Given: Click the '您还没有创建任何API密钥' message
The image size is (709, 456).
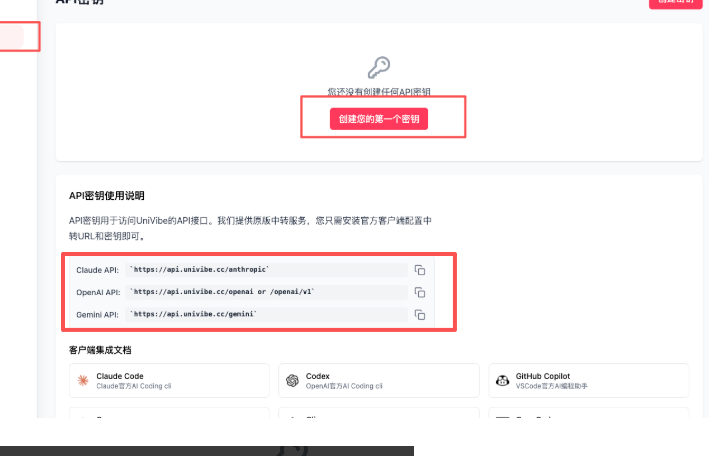Looking at the screenshot, I should pos(379,92).
